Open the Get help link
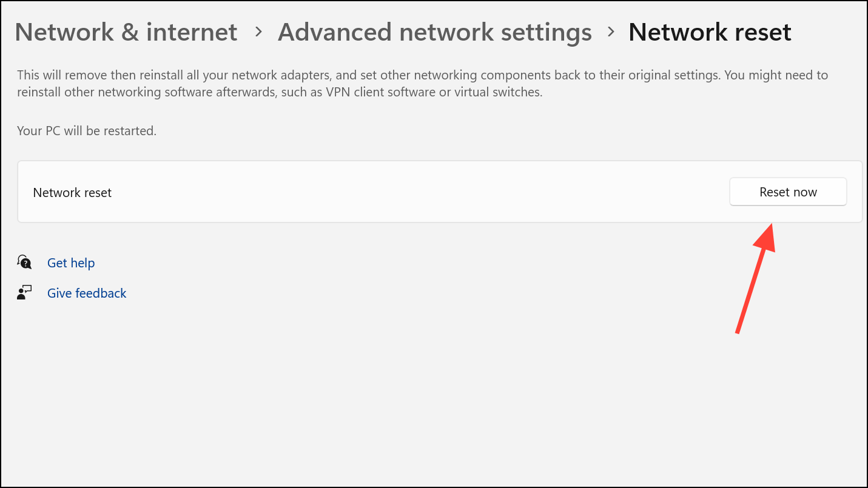 (x=71, y=263)
